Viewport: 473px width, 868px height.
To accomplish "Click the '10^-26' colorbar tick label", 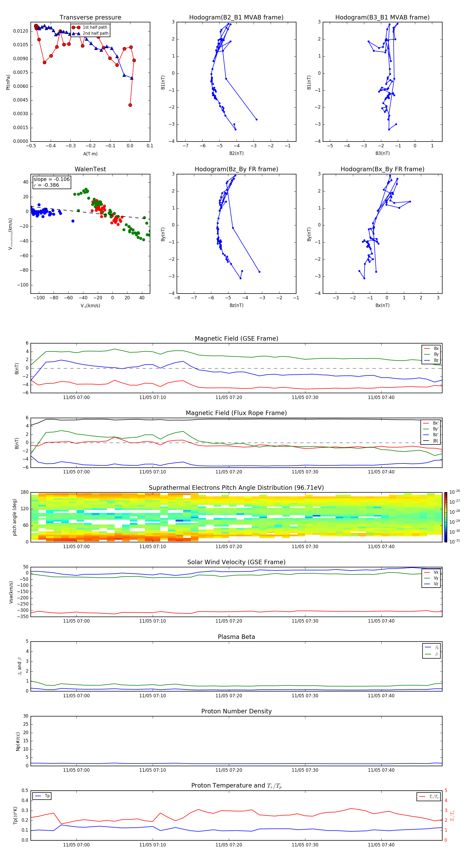I will tap(455, 492).
